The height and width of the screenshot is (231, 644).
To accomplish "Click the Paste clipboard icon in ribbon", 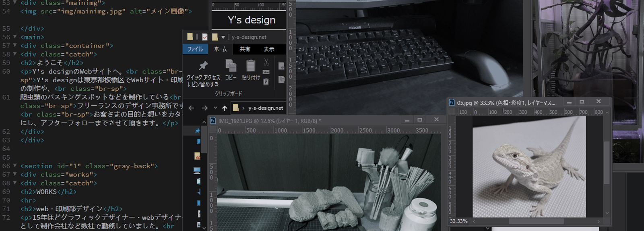I will pos(251,66).
